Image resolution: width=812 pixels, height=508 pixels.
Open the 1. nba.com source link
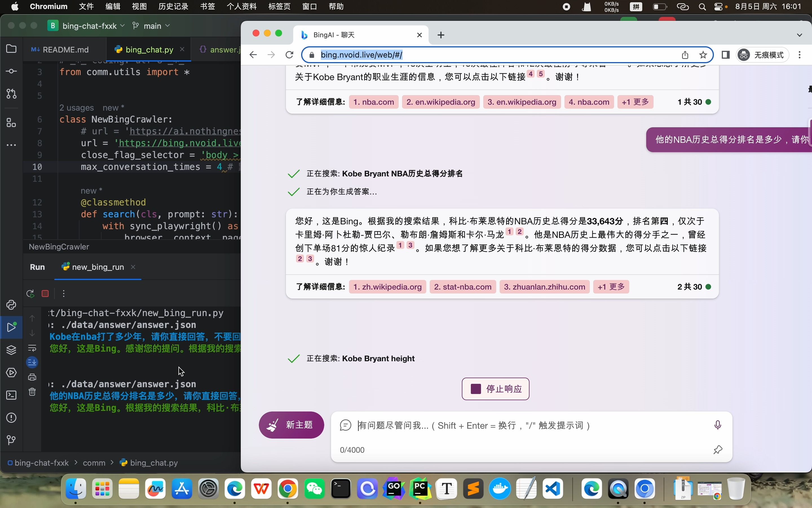(x=374, y=102)
